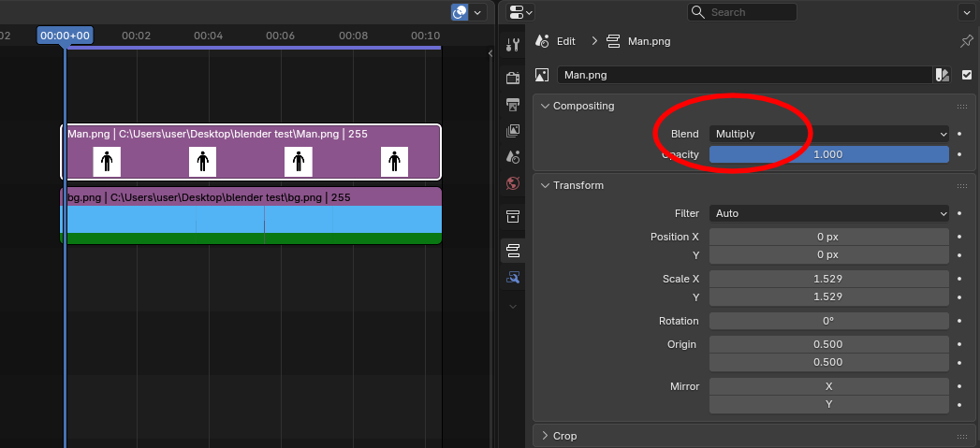Click the Position X field
Viewport: 980px width, 448px height.
(828, 237)
